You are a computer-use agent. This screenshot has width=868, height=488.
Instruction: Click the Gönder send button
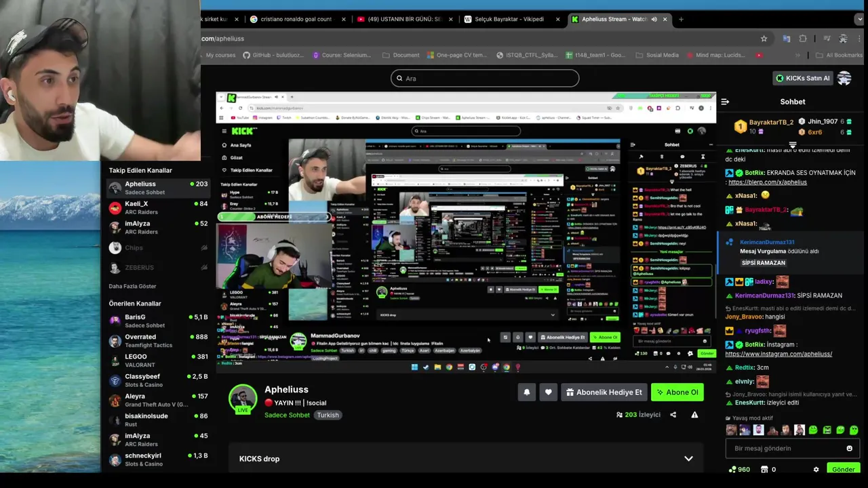[844, 469]
